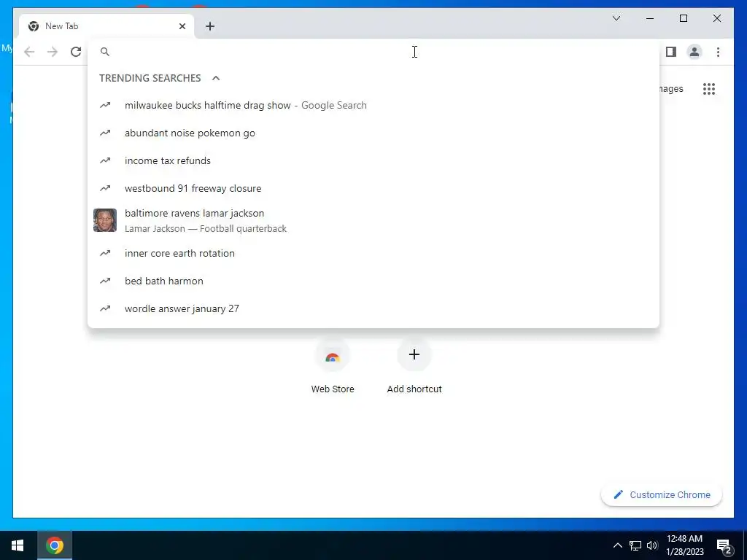Select 'milwaukee bucks halftime drag show' suggestion
747x560 pixels.
tap(373, 105)
